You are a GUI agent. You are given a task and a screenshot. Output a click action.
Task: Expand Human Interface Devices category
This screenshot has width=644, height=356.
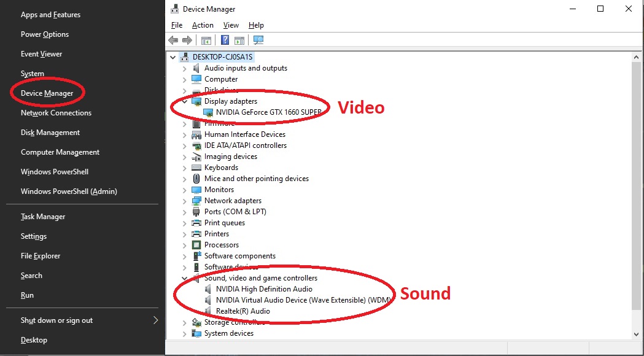pyautogui.click(x=184, y=134)
